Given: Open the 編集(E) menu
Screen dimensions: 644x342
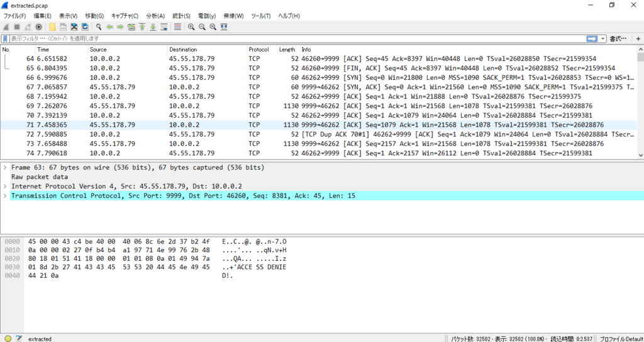Looking at the screenshot, I should click(x=42, y=16).
